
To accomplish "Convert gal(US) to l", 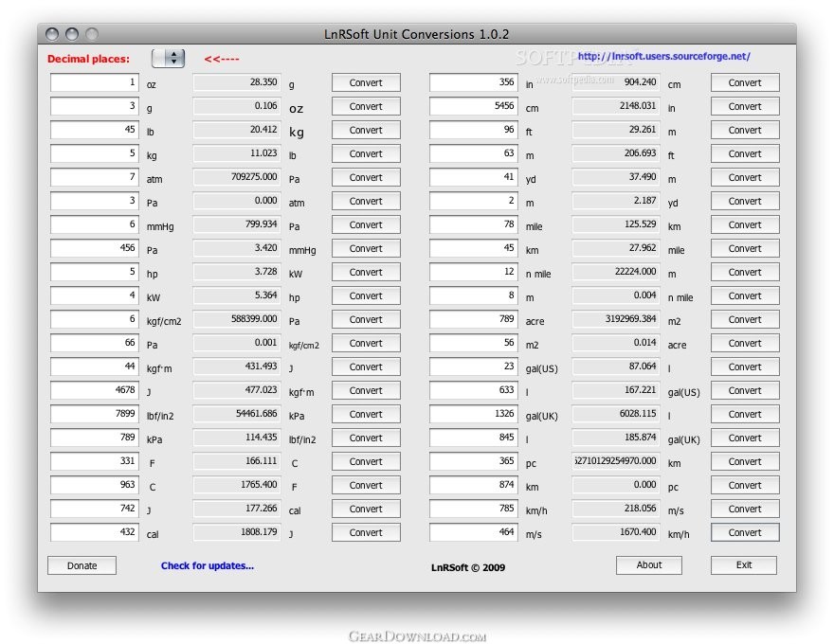I will coord(745,367).
